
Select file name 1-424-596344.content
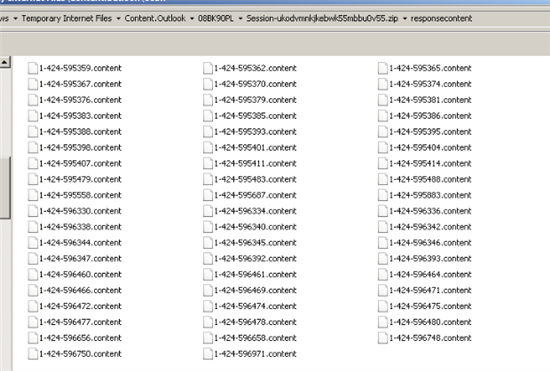pyautogui.click(x=80, y=243)
